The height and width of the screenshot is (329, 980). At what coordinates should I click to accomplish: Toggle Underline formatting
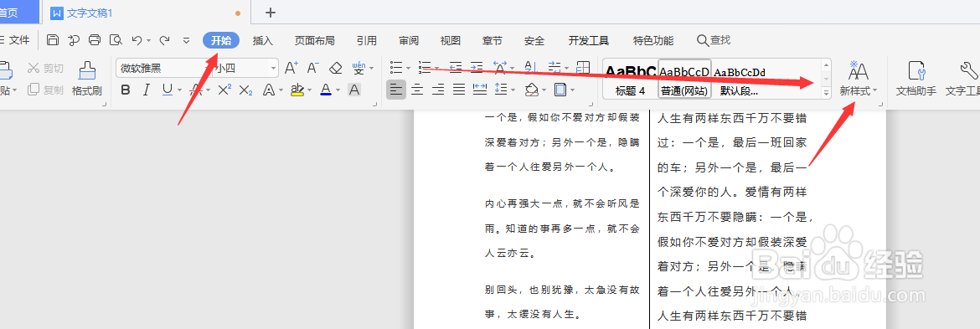pos(167,90)
